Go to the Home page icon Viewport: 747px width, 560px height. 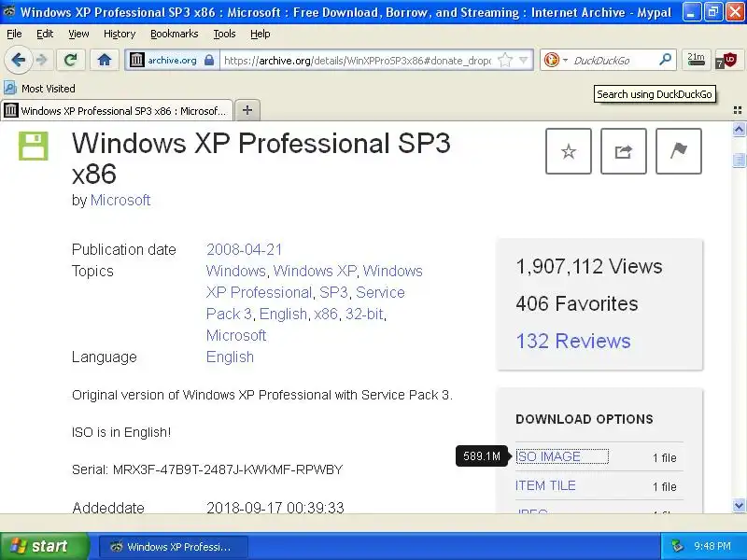tap(105, 60)
